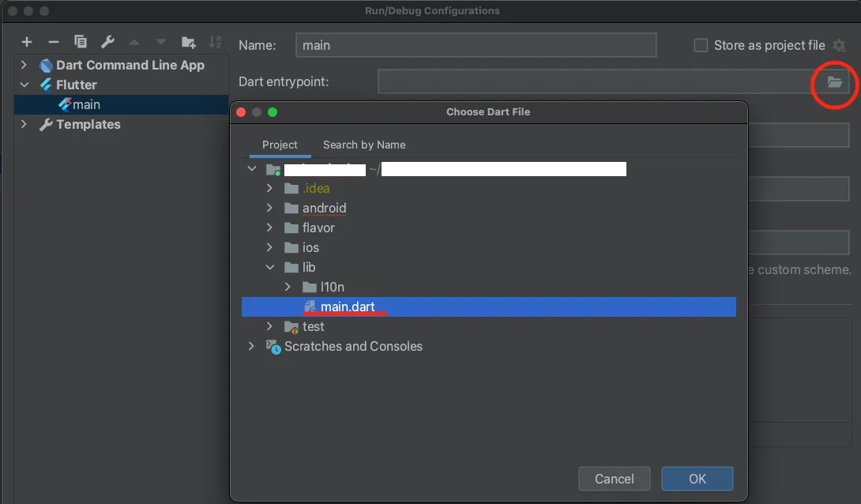
Task: Expand the Dart Command Line App node
Action: (24, 65)
